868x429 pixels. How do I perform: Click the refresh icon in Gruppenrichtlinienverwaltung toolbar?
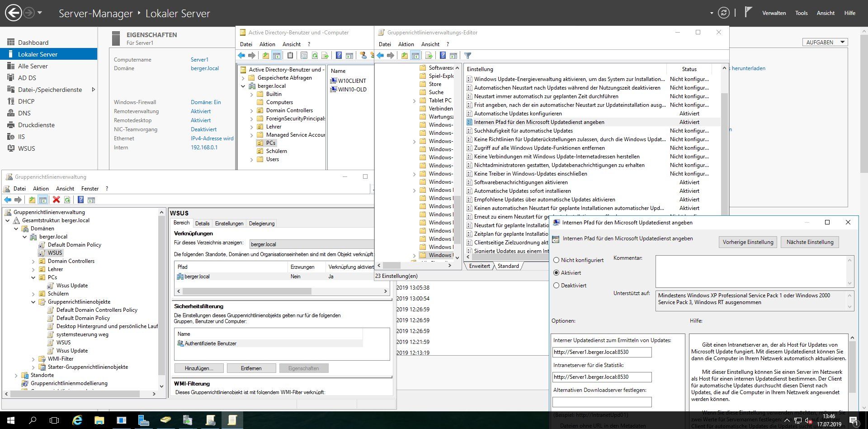pyautogui.click(x=67, y=200)
